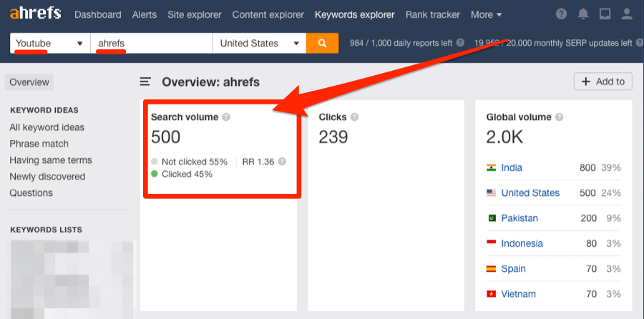This screenshot has height=319, width=644.
Task: Open Rank tracker in top navigation
Action: tap(433, 15)
